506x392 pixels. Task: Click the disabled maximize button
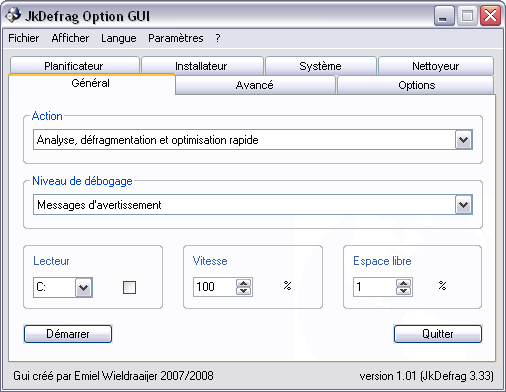click(x=467, y=16)
